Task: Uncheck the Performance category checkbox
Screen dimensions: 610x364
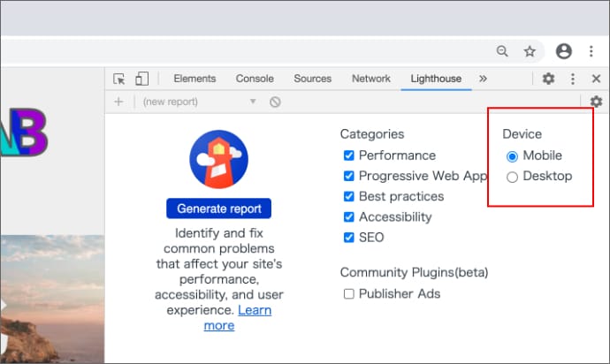Action: coord(348,155)
